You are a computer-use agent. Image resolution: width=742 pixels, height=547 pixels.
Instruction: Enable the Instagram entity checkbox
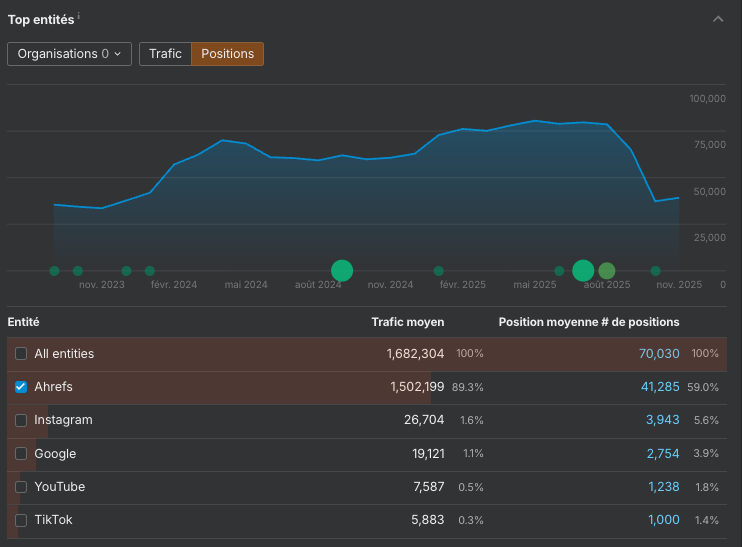(x=21, y=420)
